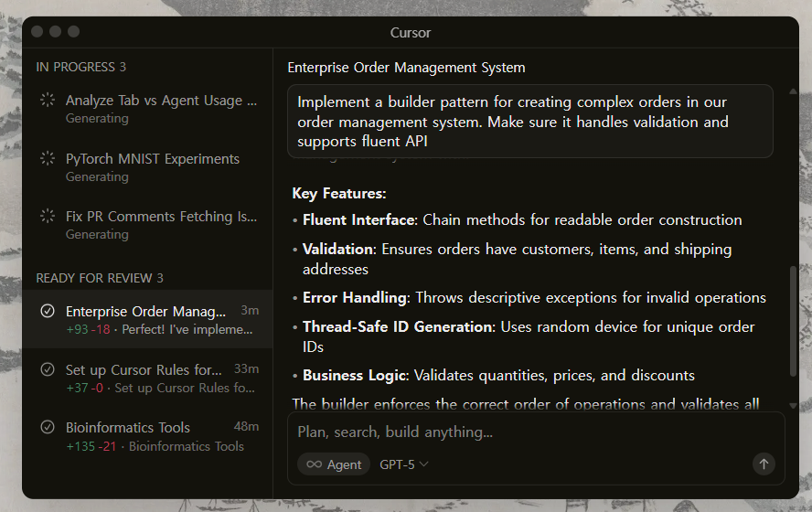
Task: Collapse the IN PROGRESS 3 section
Action: (80, 67)
